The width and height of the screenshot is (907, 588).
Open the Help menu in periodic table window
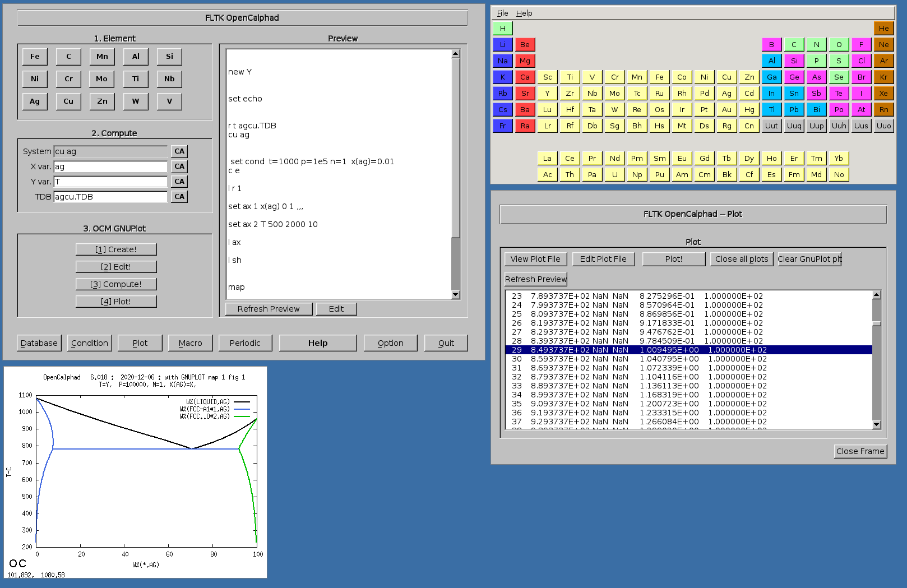[524, 13]
